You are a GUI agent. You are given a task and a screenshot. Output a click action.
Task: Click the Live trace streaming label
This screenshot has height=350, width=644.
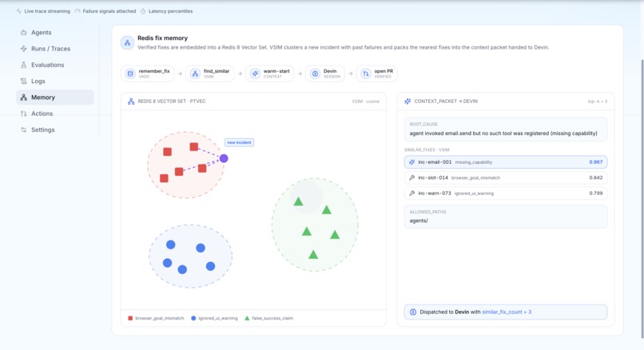coord(47,11)
